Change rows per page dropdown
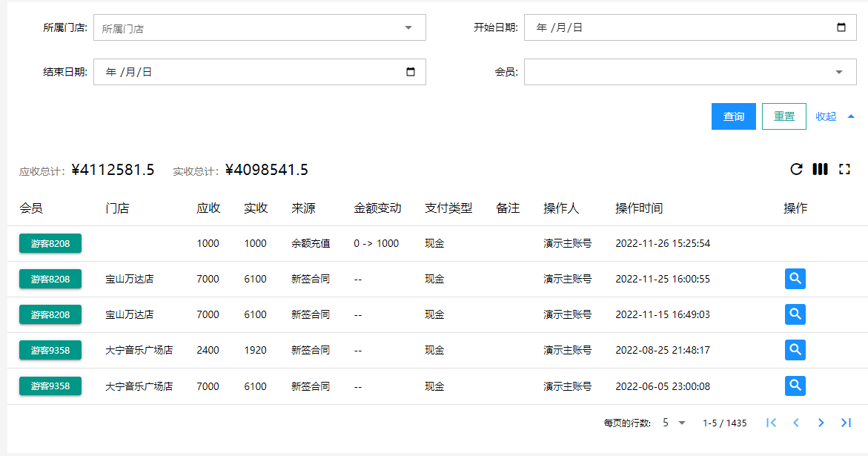Screen dimensions: 868x456 coord(675,423)
